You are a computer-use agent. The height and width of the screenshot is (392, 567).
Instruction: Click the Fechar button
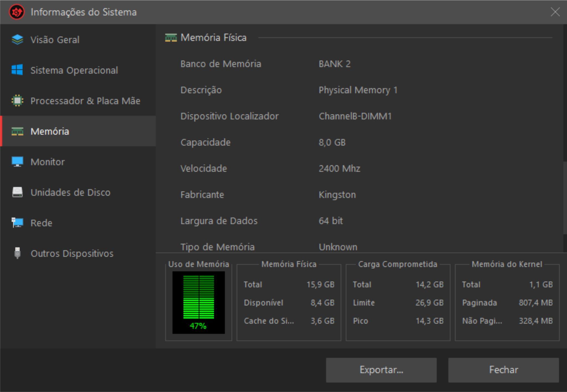[504, 370]
